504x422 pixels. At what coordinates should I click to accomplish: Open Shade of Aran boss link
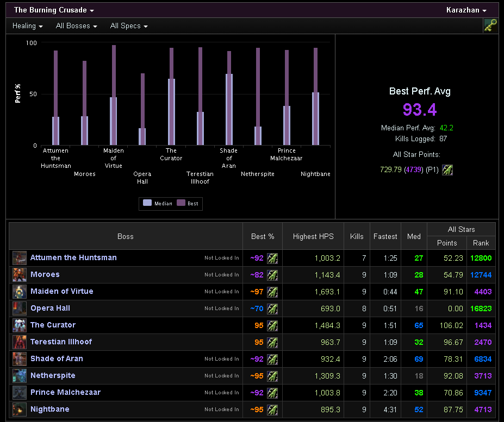point(57,359)
